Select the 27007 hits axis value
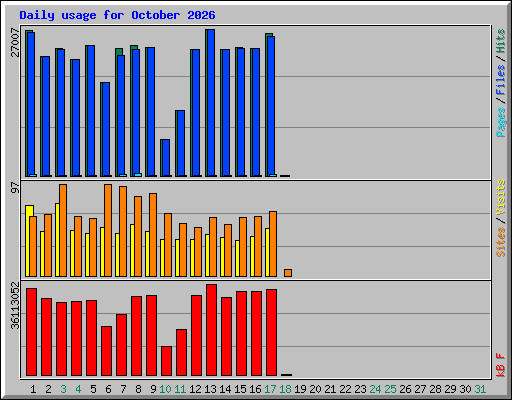 tap(15, 43)
